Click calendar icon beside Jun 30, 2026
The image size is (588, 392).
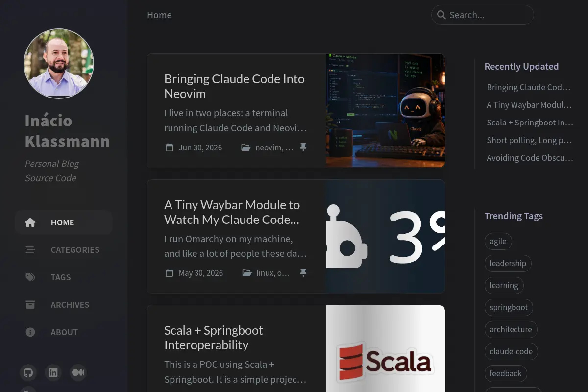click(170, 147)
